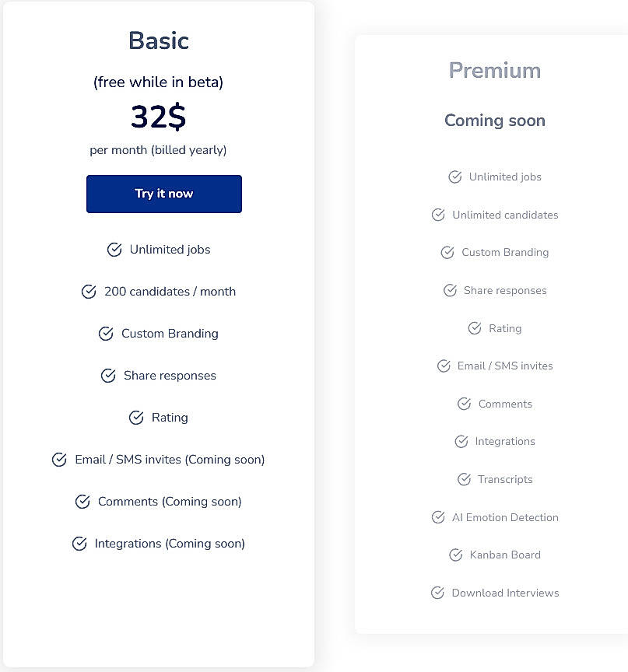Viewport: 628px width, 672px height.
Task: Click the checkmark next to "Custom Branding" in Basic
Action: (x=106, y=334)
